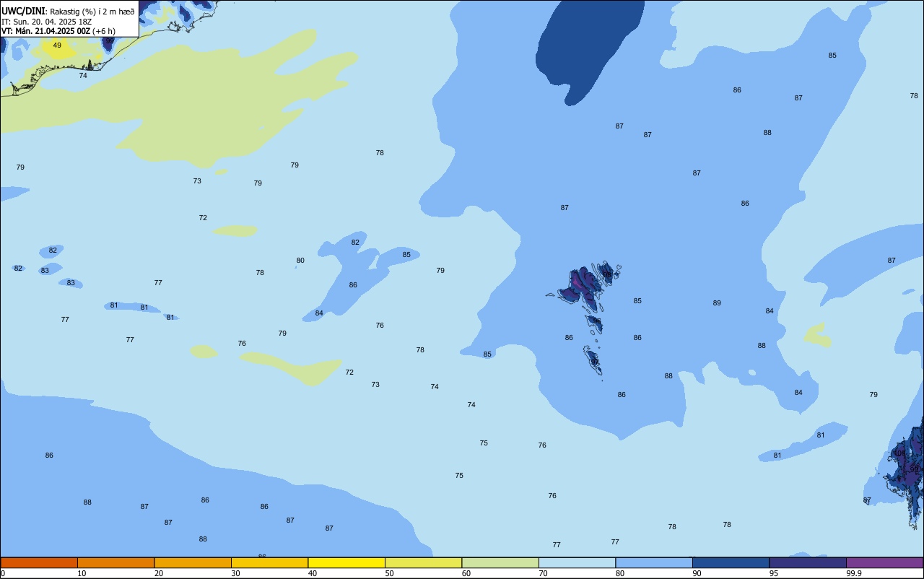Select the '0' legend tick label

point(3,573)
